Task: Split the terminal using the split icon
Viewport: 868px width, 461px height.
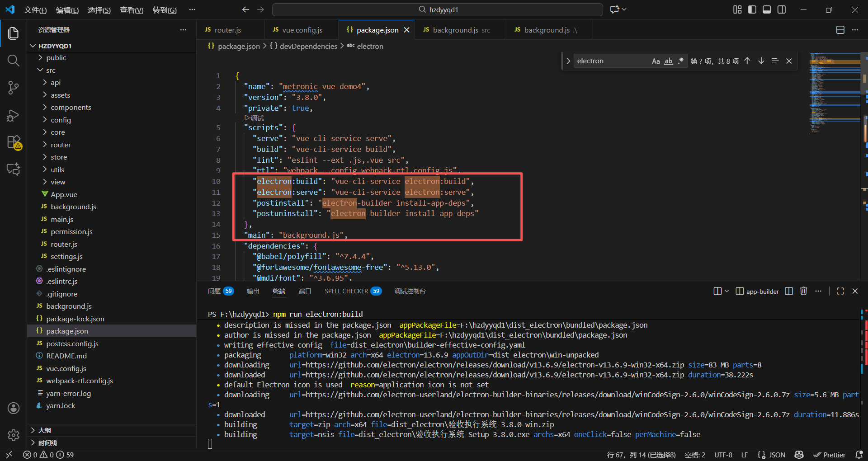Action: coord(788,291)
